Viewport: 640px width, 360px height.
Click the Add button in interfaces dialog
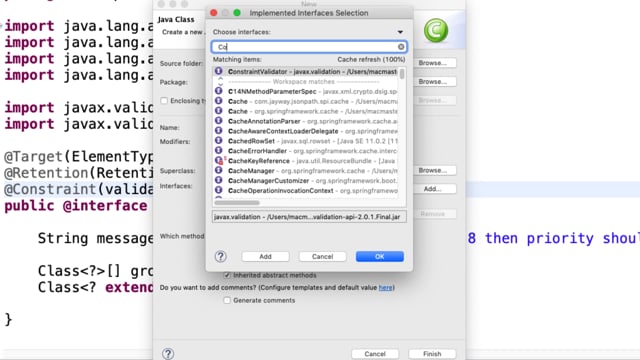[265, 256]
